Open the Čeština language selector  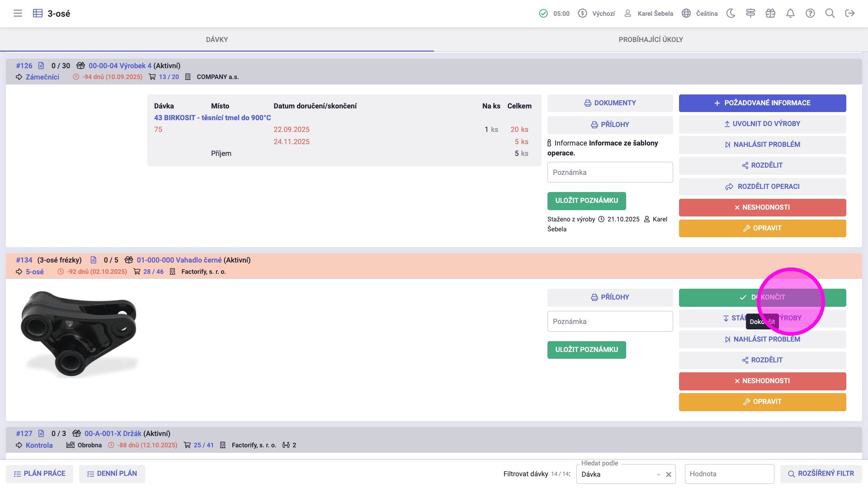point(700,14)
